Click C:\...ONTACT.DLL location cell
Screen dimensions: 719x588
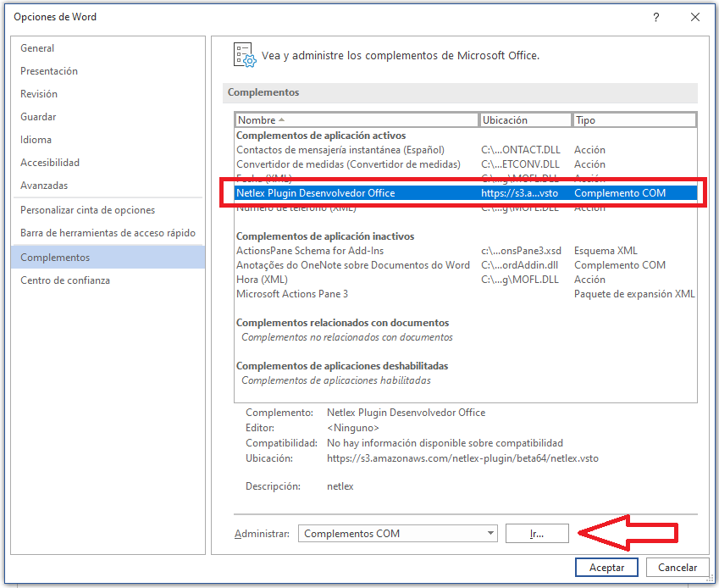(x=521, y=150)
